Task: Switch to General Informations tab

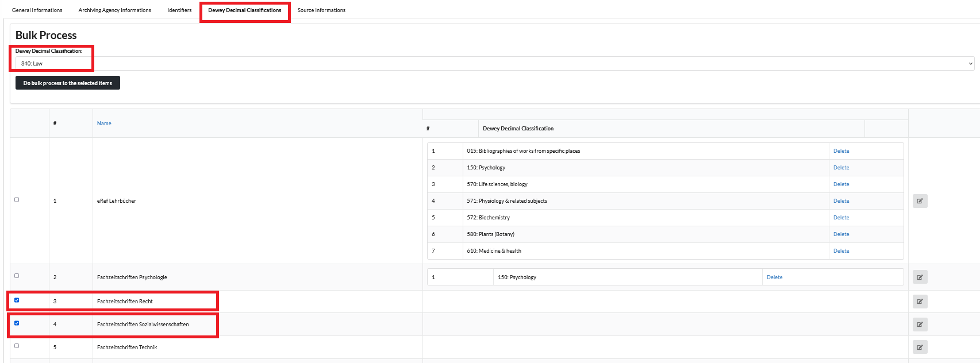Action: [x=37, y=10]
